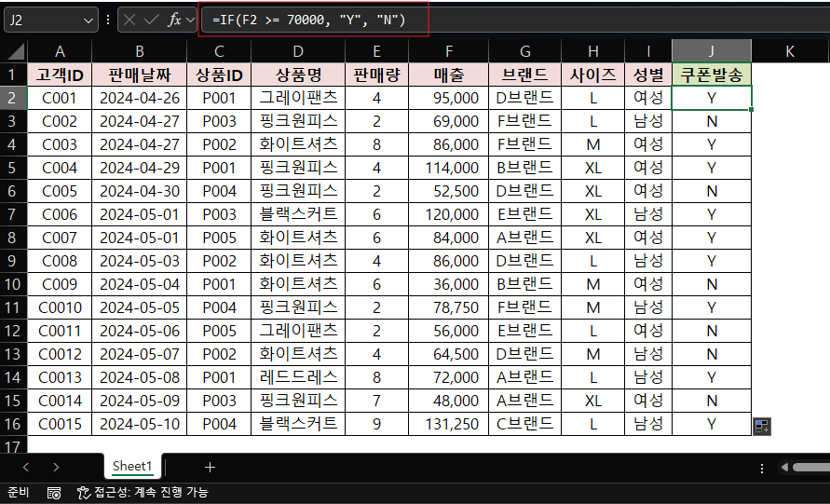Select row 1 header
The height and width of the screenshot is (504, 830).
(13, 75)
